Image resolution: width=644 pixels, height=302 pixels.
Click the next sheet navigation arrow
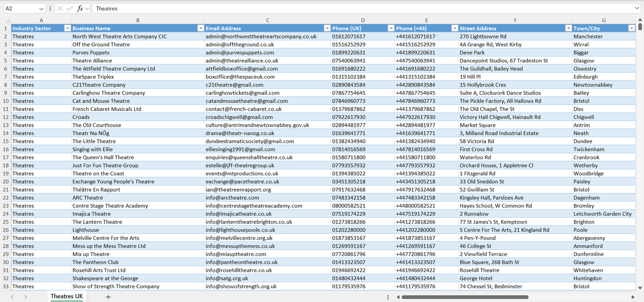pyautogui.click(x=25, y=297)
